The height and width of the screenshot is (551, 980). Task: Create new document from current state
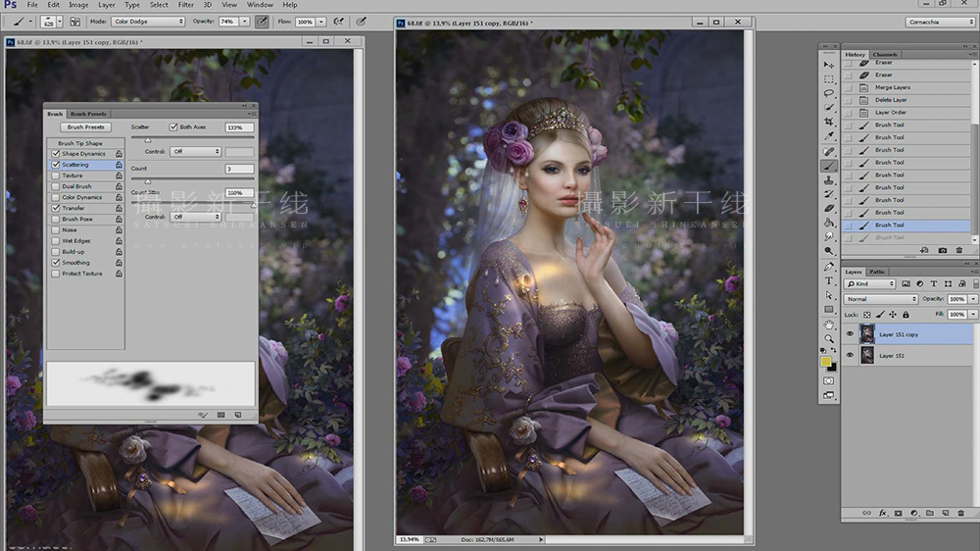pos(924,250)
